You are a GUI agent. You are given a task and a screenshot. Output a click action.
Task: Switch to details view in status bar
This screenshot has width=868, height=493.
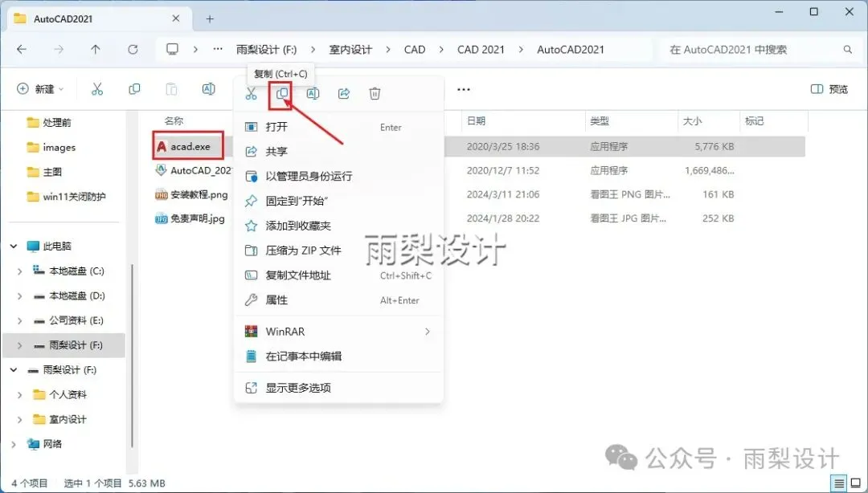point(839,483)
